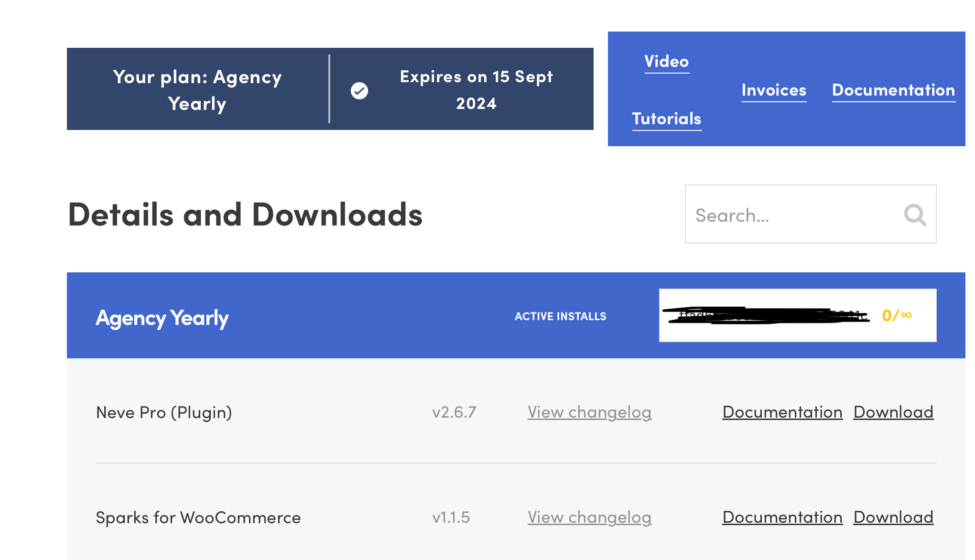975x560 pixels.
Task: Open Documentation for Sparks for WooCommerce
Action: 782,517
